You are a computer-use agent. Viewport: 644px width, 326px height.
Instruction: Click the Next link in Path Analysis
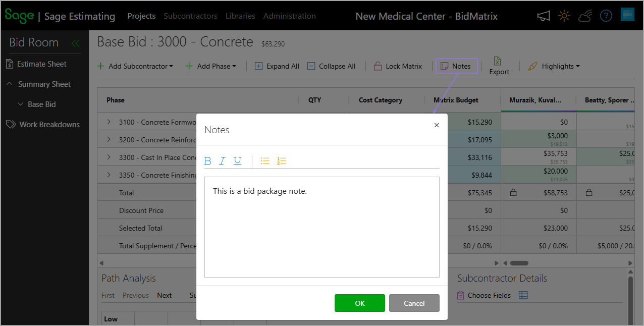[x=164, y=295]
